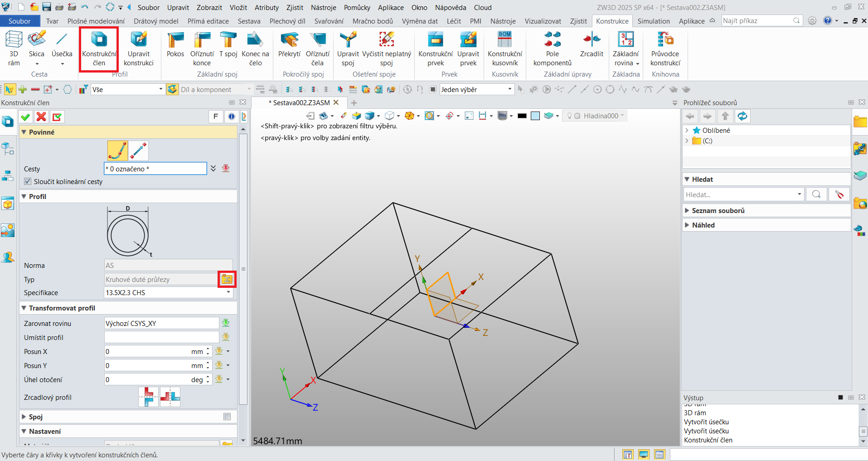
Task: Confirm with the green checkmark OK button
Action: coord(26,117)
